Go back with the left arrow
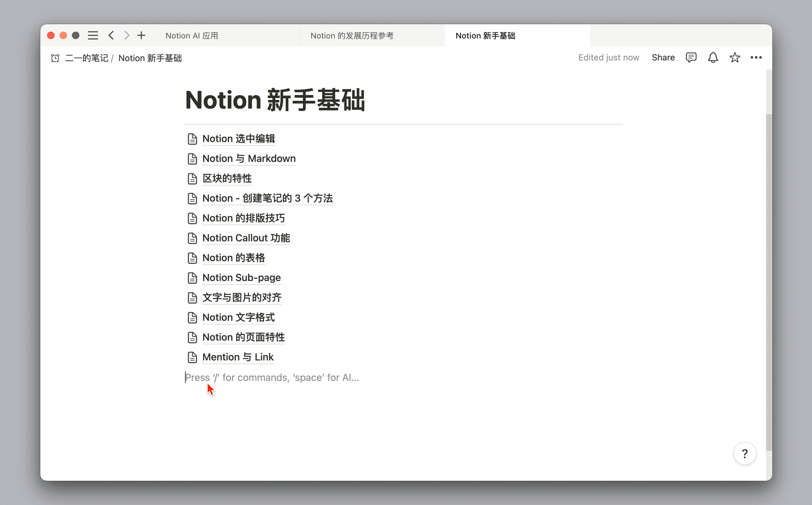Image resolution: width=812 pixels, height=505 pixels. [111, 35]
